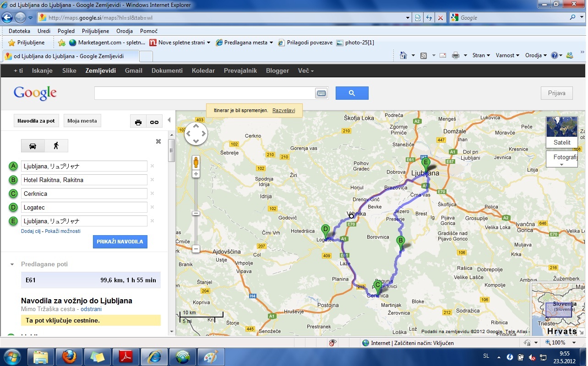Open the on-screen keyboard icon in search box
The image size is (588, 366).
[x=321, y=93]
